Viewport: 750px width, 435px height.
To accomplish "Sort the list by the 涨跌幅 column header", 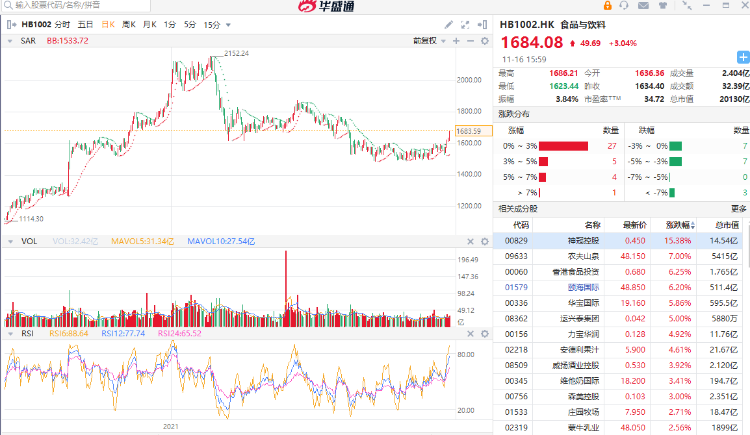I will pos(682,225).
